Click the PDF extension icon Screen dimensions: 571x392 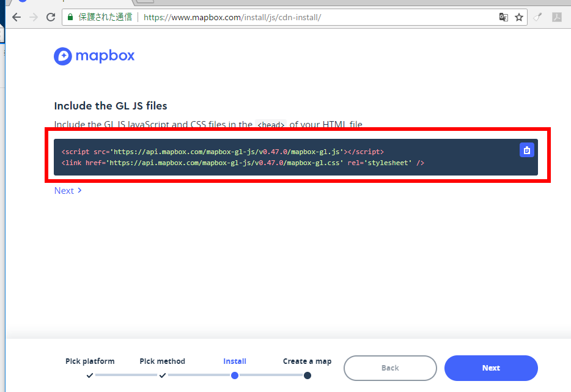[557, 17]
